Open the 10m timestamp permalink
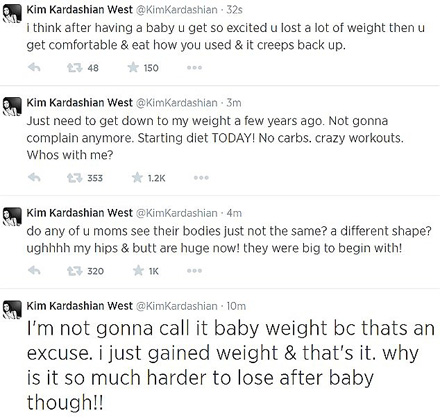The height and width of the screenshot is (420, 440). point(236,306)
